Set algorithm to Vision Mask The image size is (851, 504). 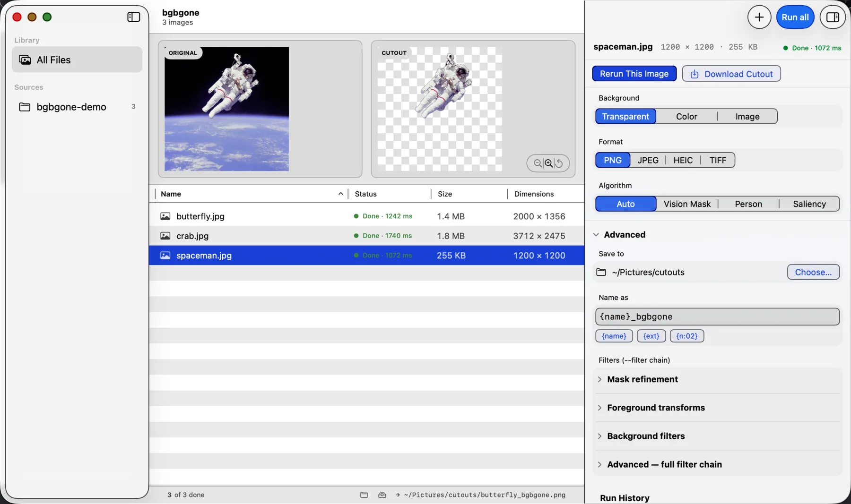[x=687, y=204]
